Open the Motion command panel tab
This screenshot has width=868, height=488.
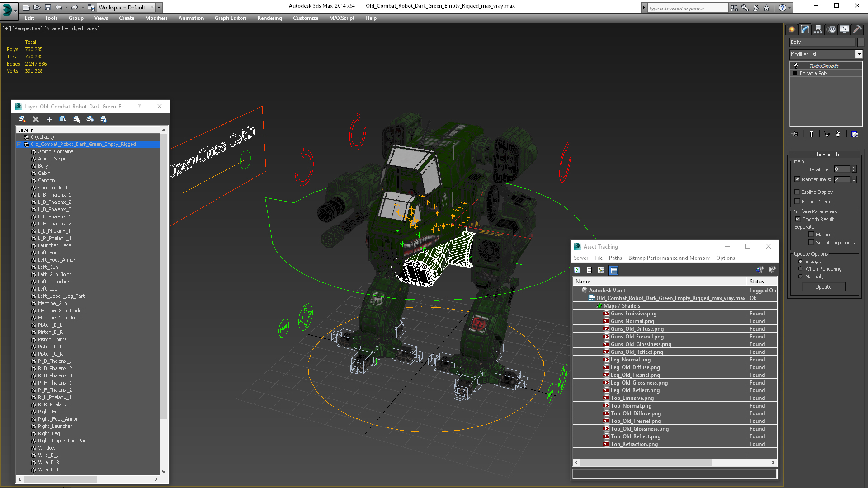832,29
